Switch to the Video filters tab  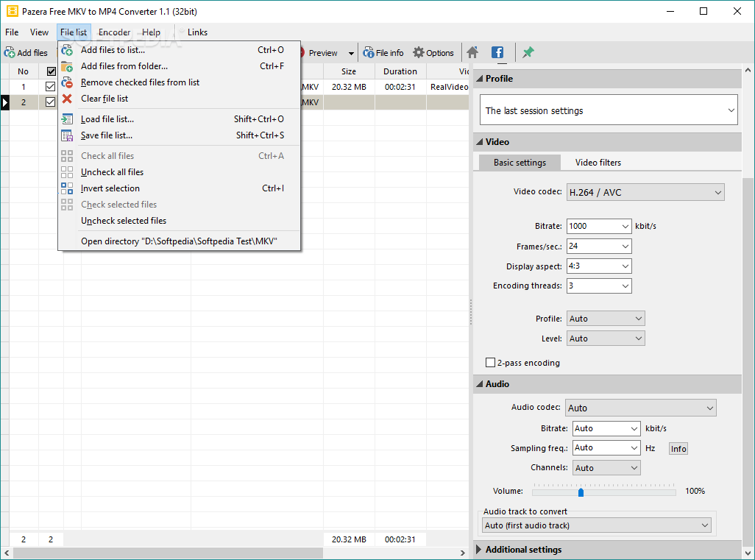click(598, 163)
